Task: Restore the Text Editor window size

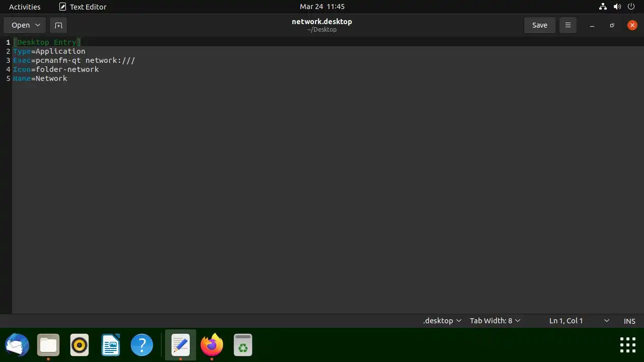Action: pyautogui.click(x=612, y=25)
